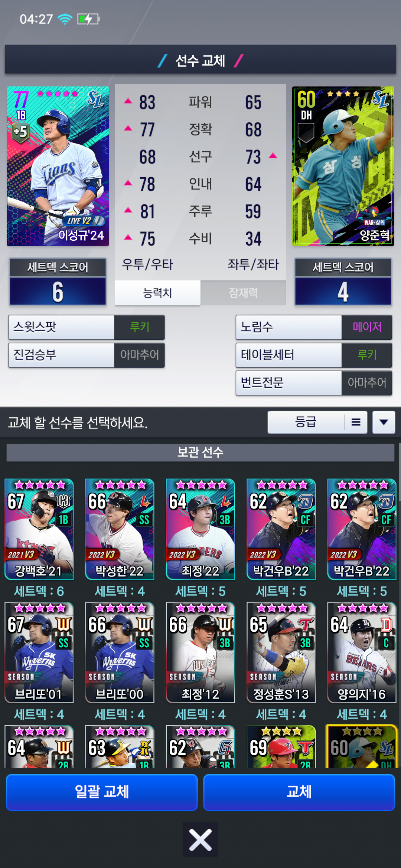Image resolution: width=401 pixels, height=868 pixels.
Task: Switch to the 능력치 tab
Action: [157, 293]
